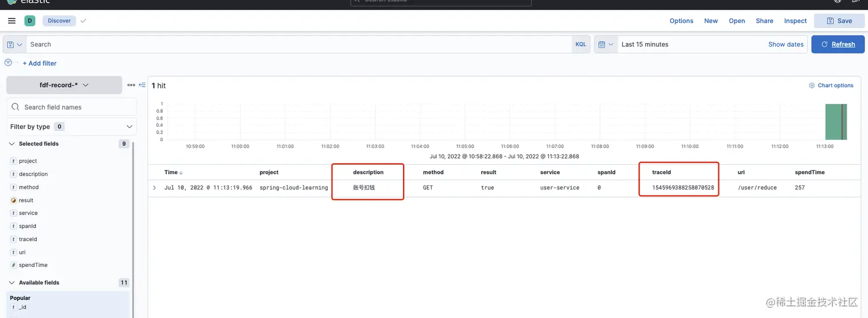Click the green histogram bar

click(836, 122)
